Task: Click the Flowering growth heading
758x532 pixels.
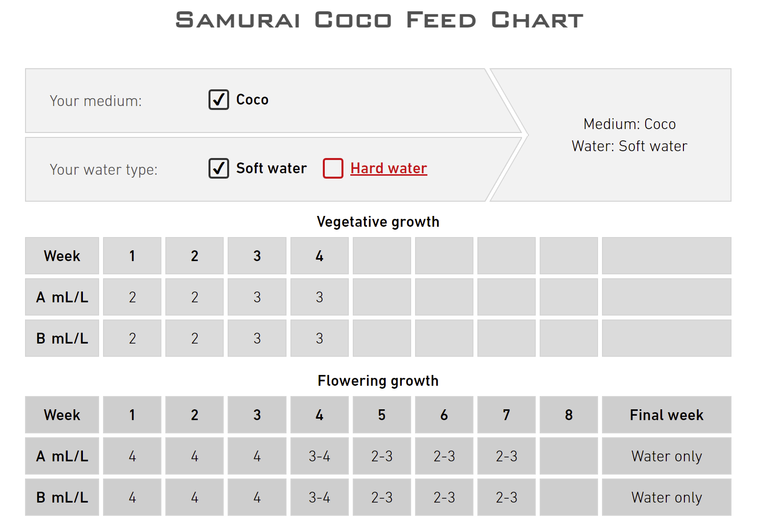Action: (378, 381)
